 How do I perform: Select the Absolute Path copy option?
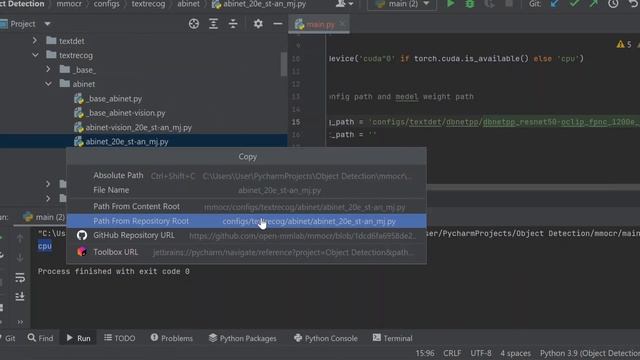click(247, 176)
